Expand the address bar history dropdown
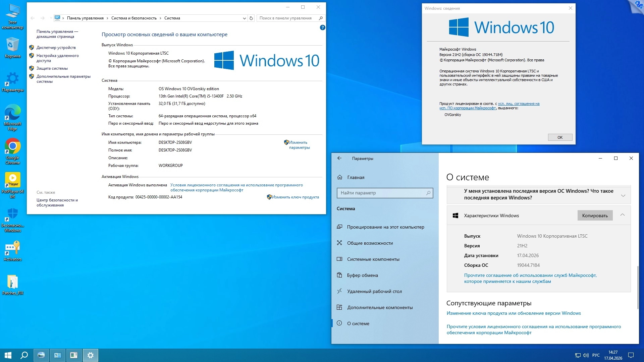Image resolution: width=644 pixels, height=362 pixels. pyautogui.click(x=244, y=18)
